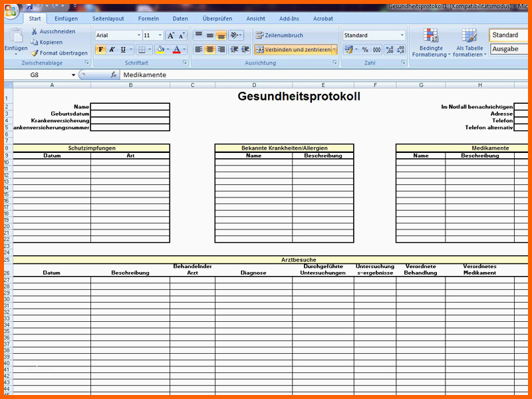Apply the yellow fill color bucket

click(160, 49)
